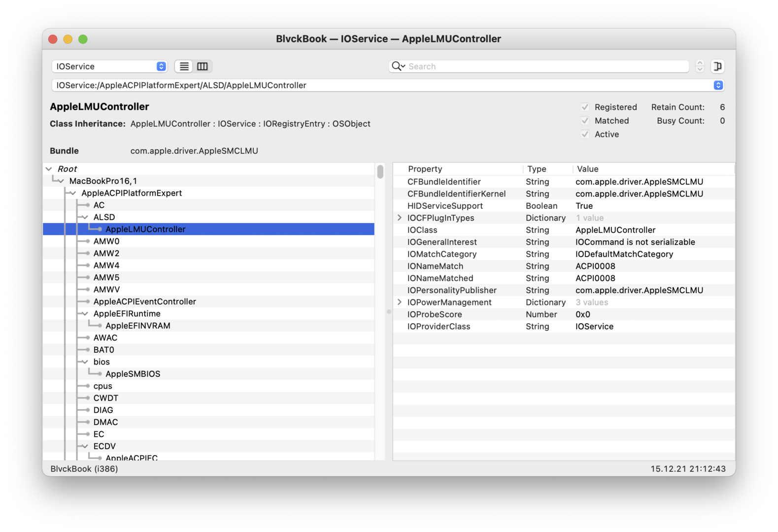Click the tree panel vertical scrollbar
The width and height of the screenshot is (778, 532).
380,172
